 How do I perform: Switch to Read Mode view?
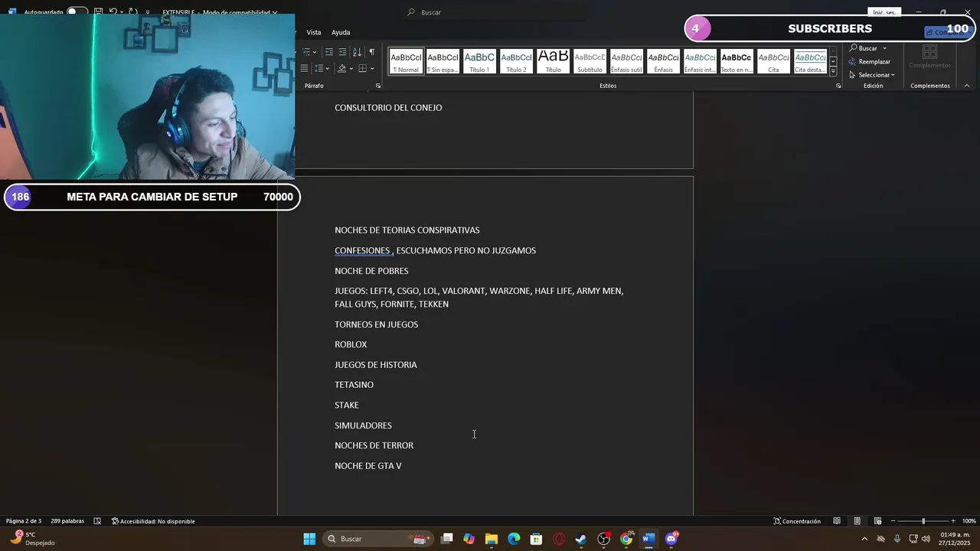point(836,521)
